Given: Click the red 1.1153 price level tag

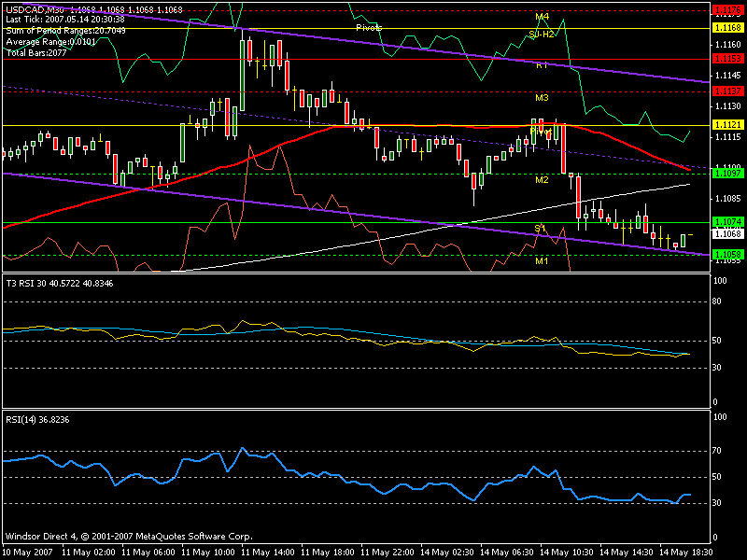Looking at the screenshot, I should pyautogui.click(x=727, y=59).
